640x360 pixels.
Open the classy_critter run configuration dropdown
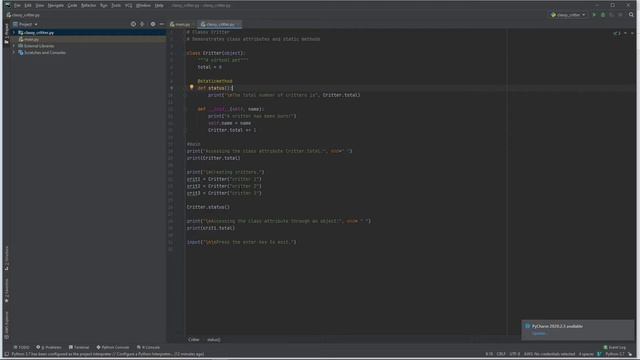click(568, 15)
